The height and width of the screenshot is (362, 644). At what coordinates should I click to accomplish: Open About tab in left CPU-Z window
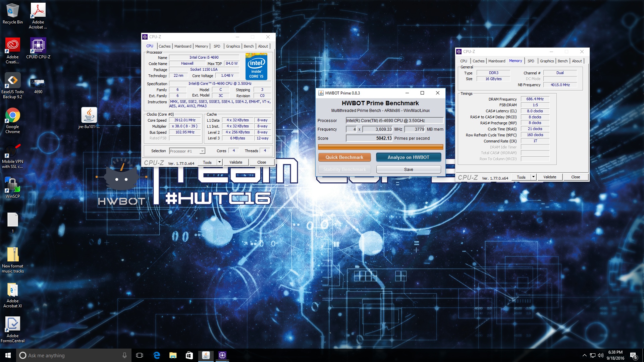coord(263,46)
